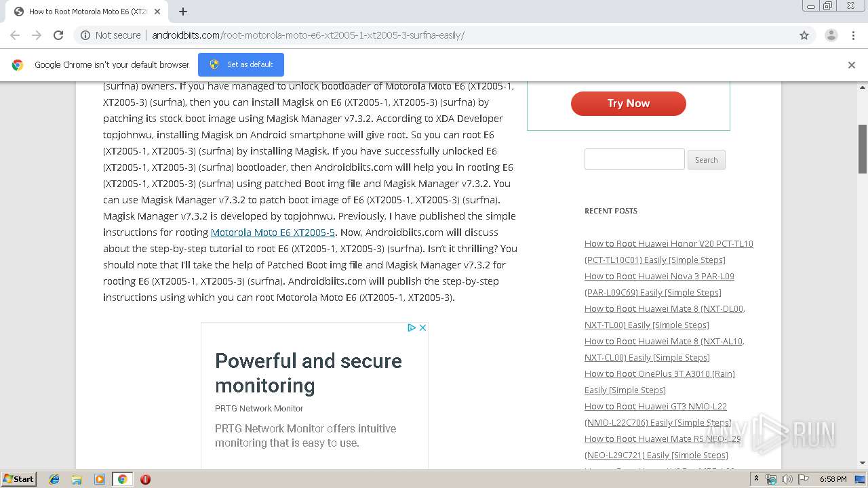Click the Try Now ad button
This screenshot has height=488, width=868.
coord(629,104)
